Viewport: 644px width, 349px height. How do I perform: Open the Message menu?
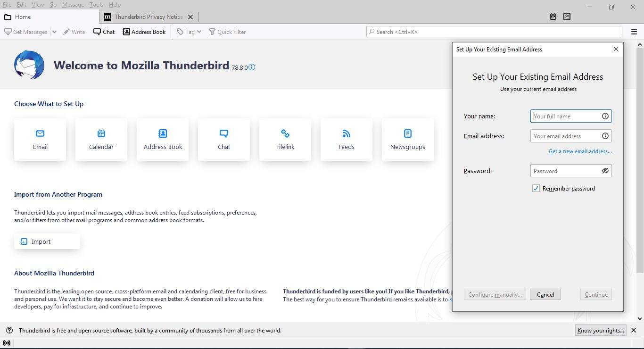(73, 5)
